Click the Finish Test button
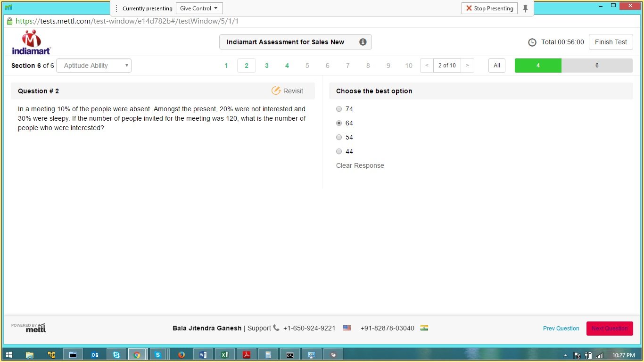This screenshot has width=644, height=362. click(611, 42)
